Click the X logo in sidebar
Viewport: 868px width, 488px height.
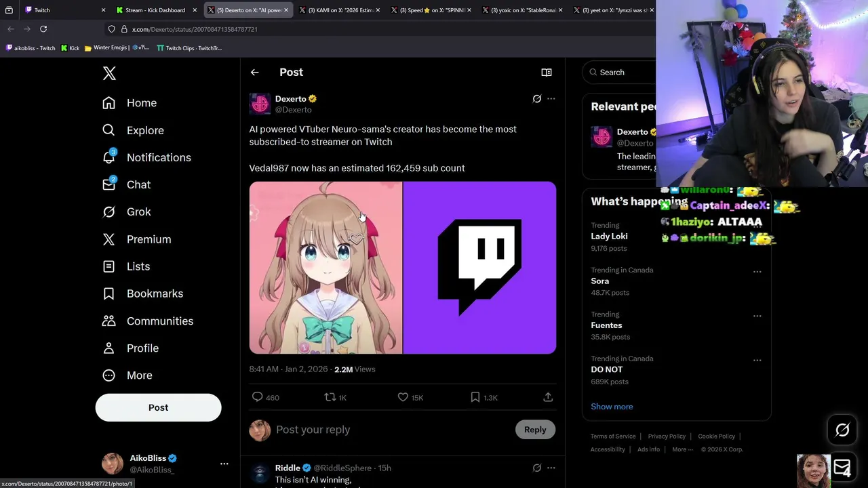[x=109, y=73]
